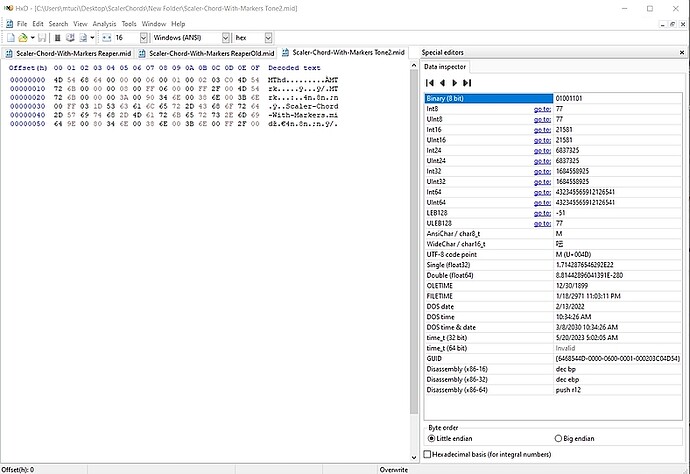Click the bytes-per-row width icon
The width and height of the screenshot is (690, 474).
coord(106,38)
